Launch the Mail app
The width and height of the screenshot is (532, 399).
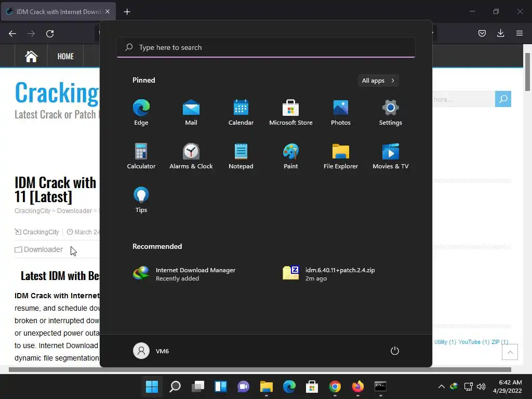click(x=191, y=113)
